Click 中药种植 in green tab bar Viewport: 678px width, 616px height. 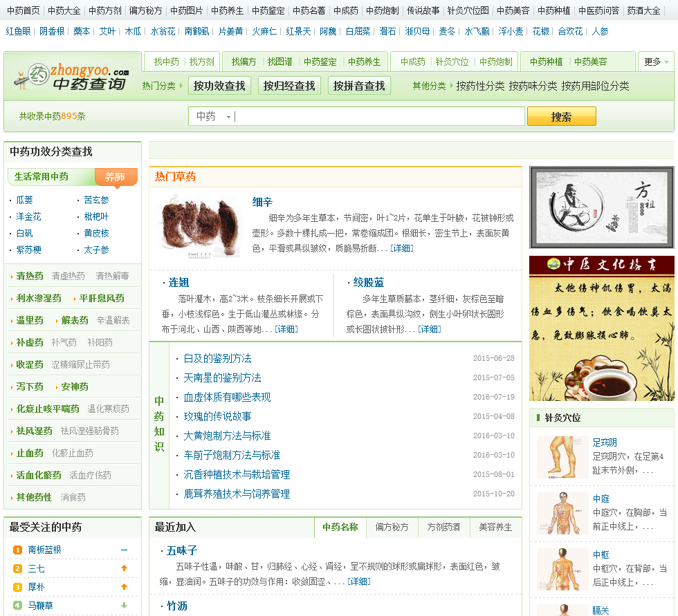[547, 62]
